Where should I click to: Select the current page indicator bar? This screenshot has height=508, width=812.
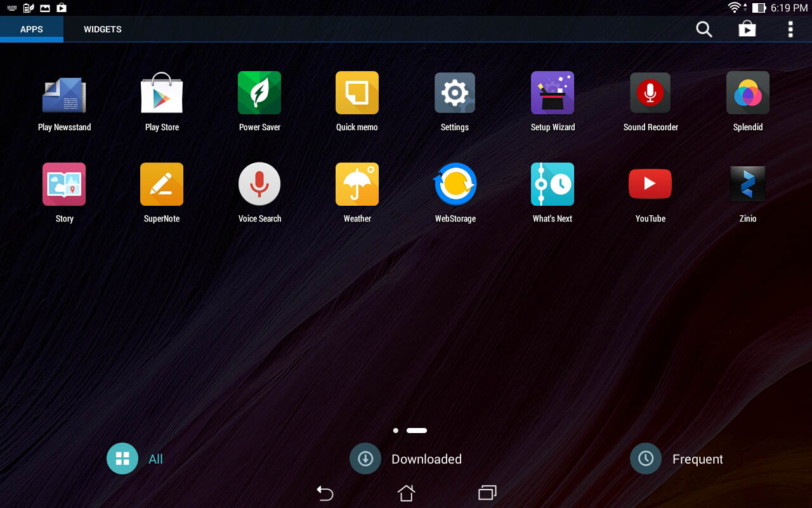(417, 431)
